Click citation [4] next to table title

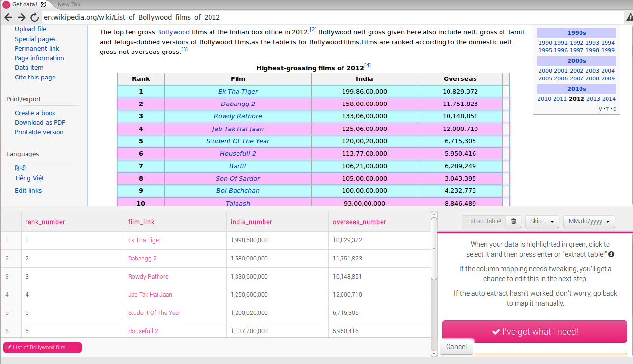pyautogui.click(x=368, y=66)
